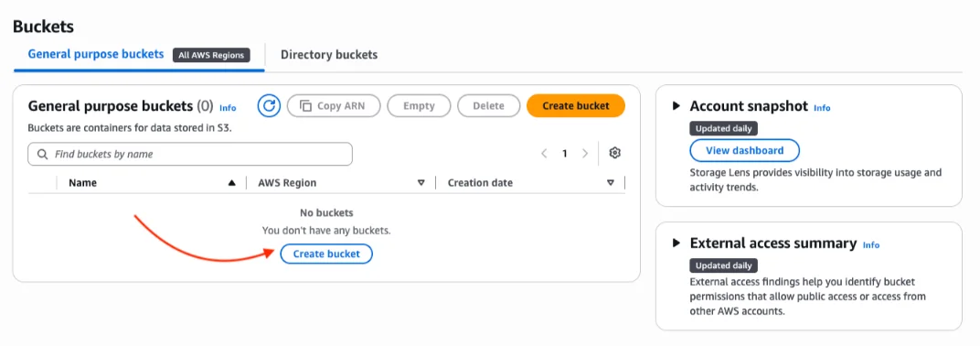Go to next page chevron
980x346 pixels.
585,153
